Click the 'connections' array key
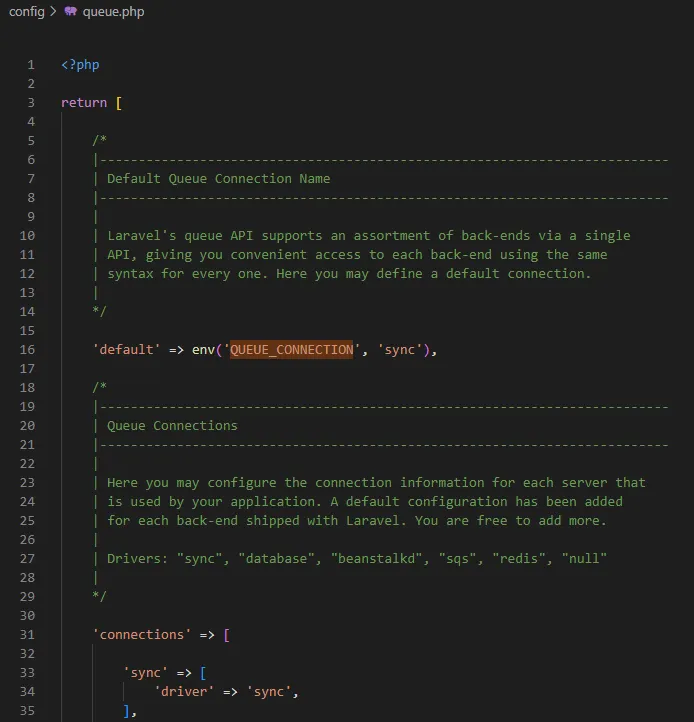Viewport: 694px width, 722px height. click(142, 635)
